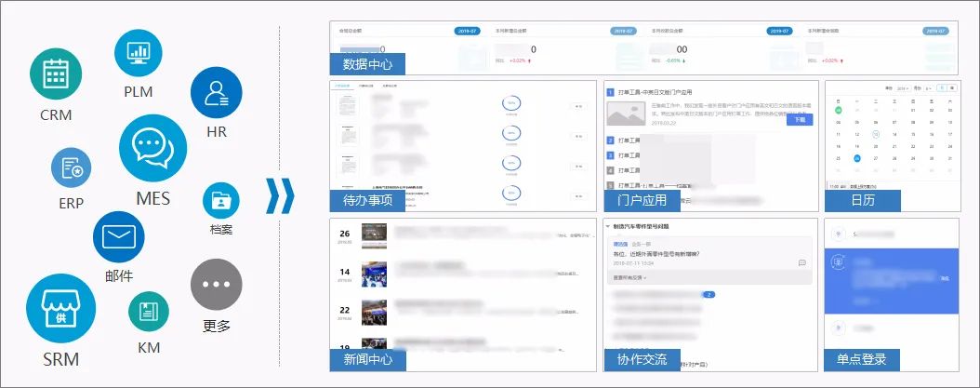The height and width of the screenshot is (388, 980).
Task: Click the comment icon in the discussion message
Action: coord(801,263)
